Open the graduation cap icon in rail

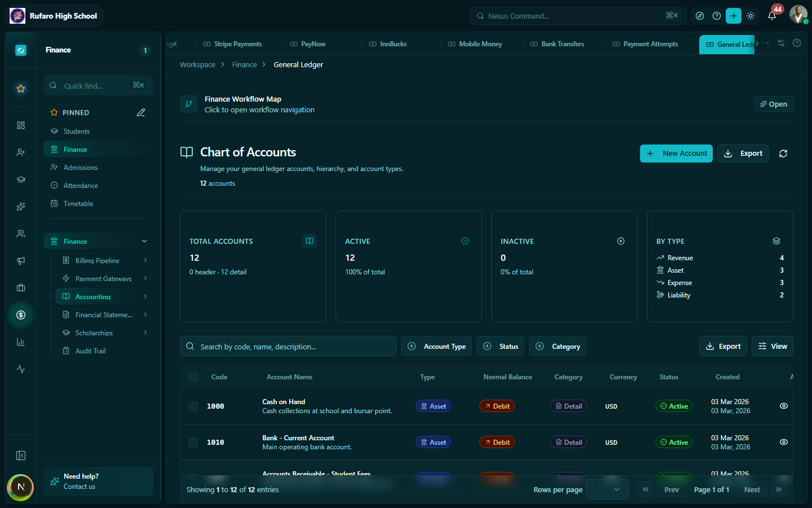pos(21,179)
